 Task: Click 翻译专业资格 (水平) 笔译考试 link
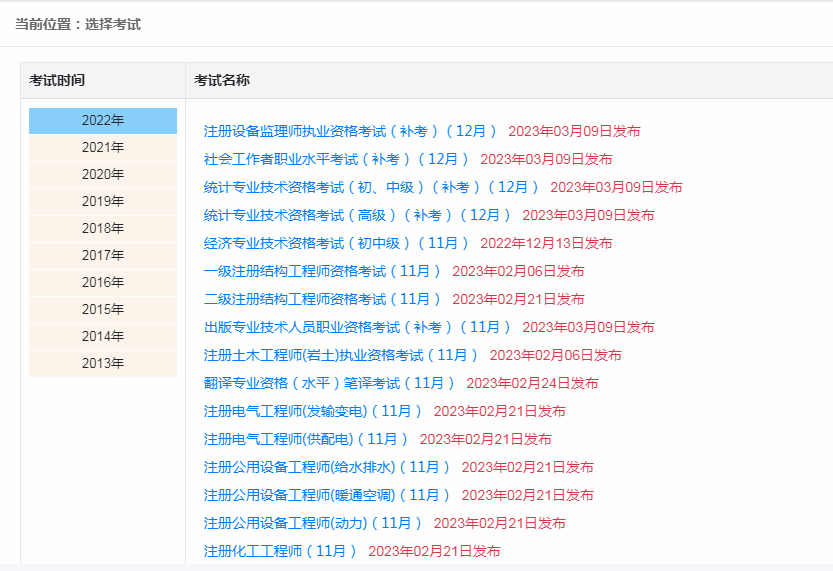pos(329,383)
